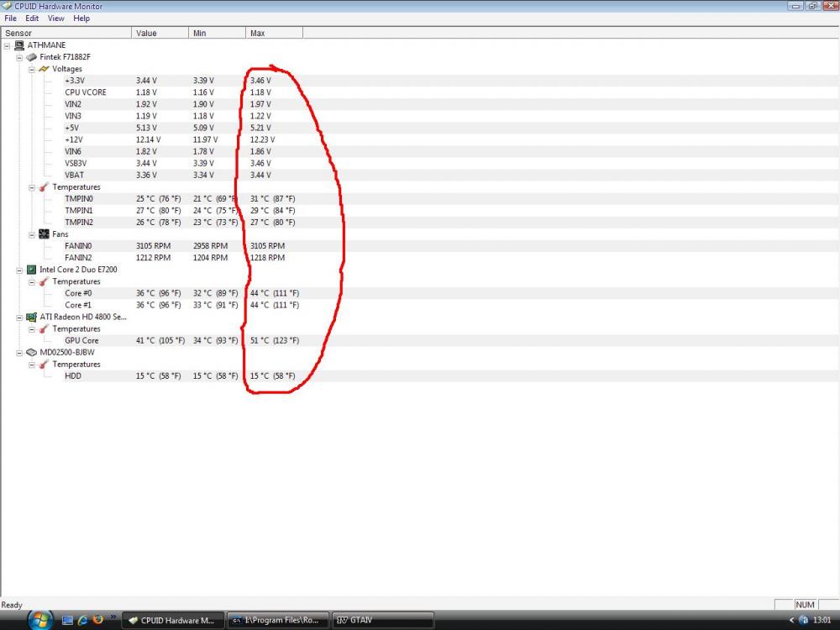Click the Intel Core 2 Duo processor icon
This screenshot has width=840, height=630.
pyautogui.click(x=31, y=270)
